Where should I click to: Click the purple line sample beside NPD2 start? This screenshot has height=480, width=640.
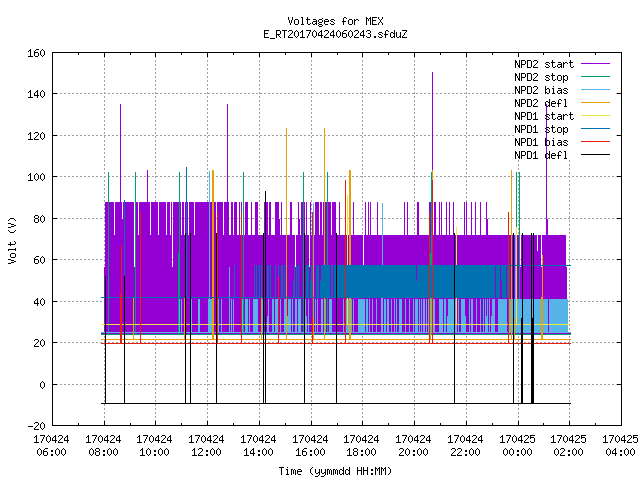pos(595,64)
